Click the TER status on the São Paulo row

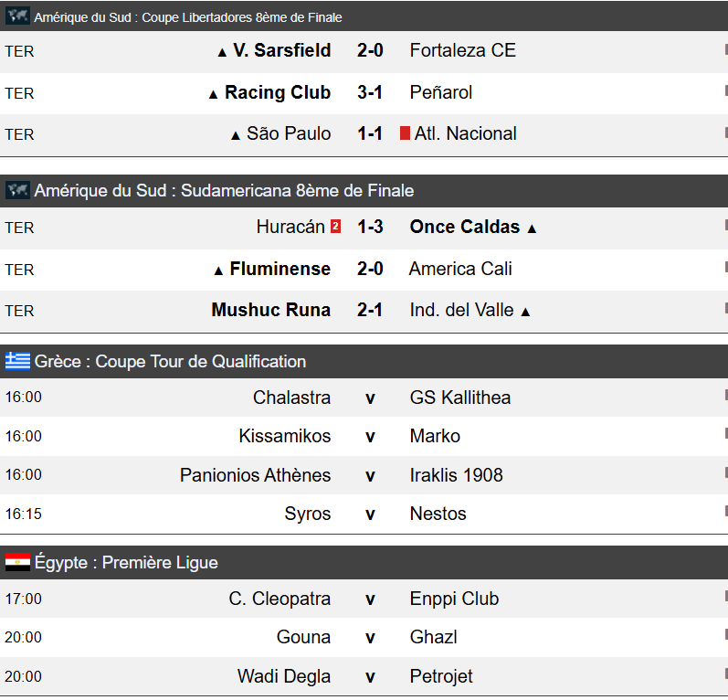click(x=19, y=134)
